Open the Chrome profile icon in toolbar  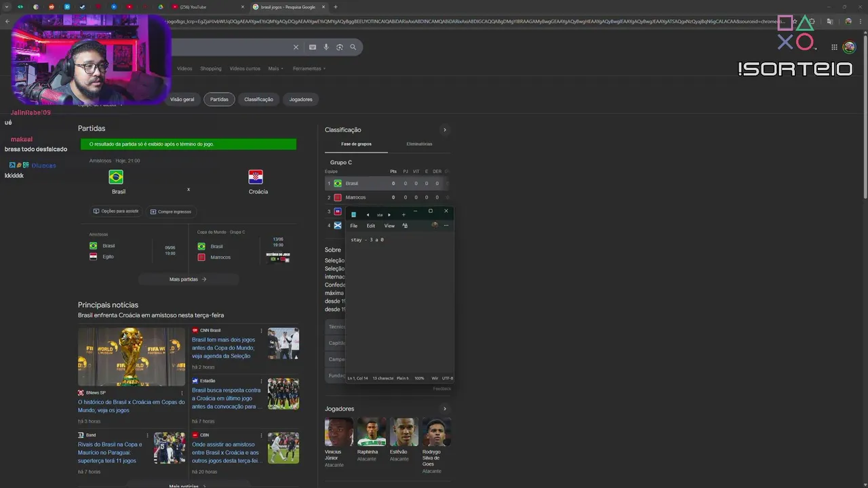tap(848, 21)
